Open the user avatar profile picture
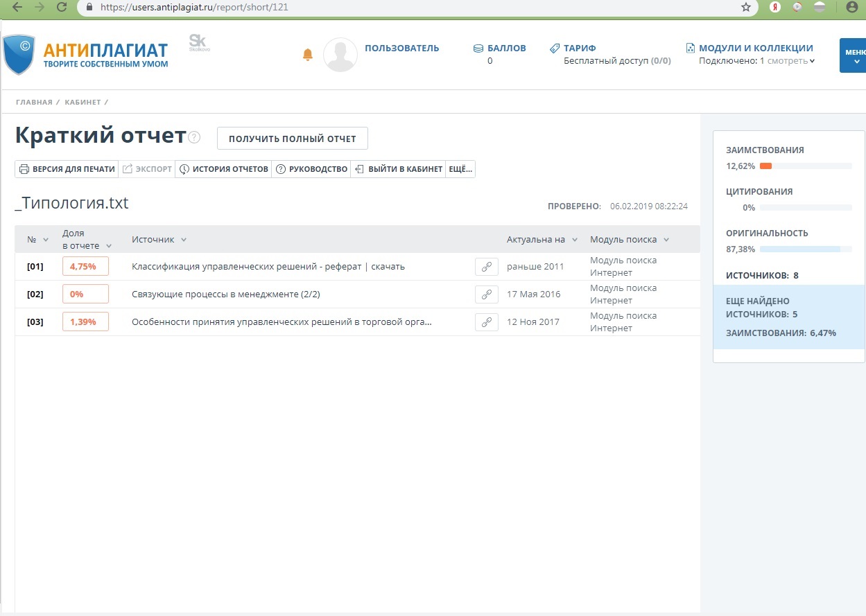Screen dimensions: 866x616 pos(340,55)
